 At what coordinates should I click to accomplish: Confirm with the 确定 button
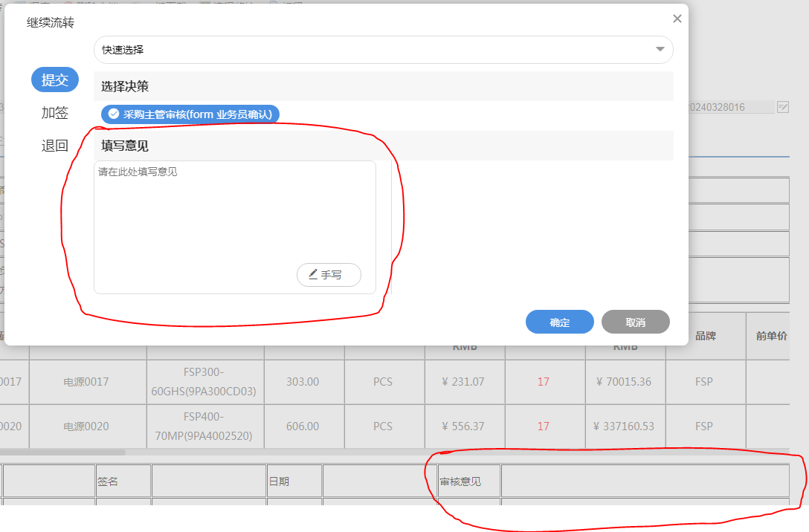pyautogui.click(x=559, y=322)
